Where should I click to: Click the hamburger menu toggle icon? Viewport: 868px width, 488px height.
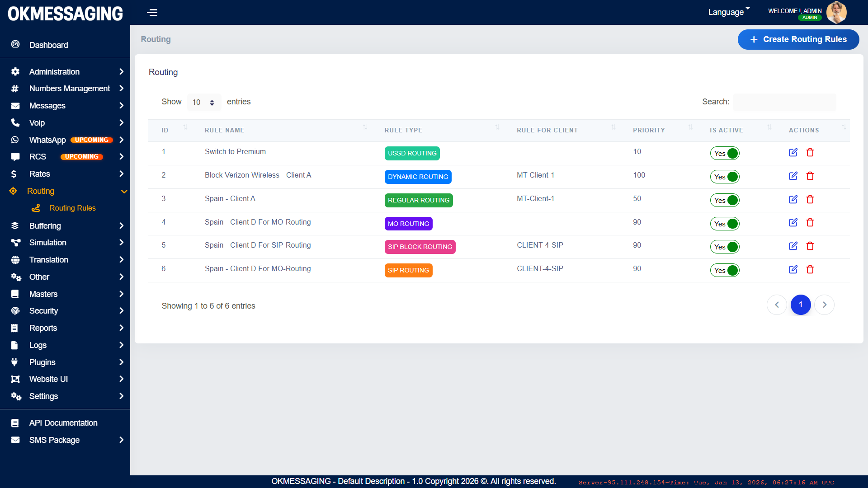pos(152,12)
